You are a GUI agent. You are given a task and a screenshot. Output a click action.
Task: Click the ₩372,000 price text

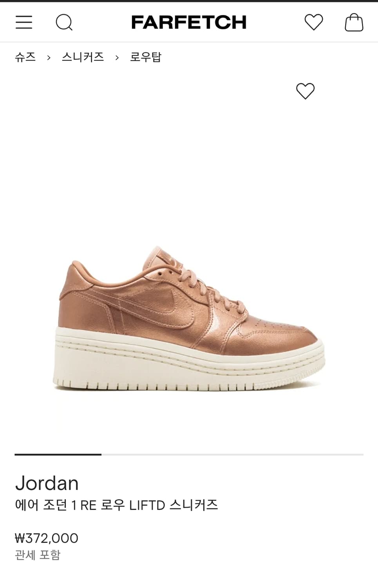(47, 538)
